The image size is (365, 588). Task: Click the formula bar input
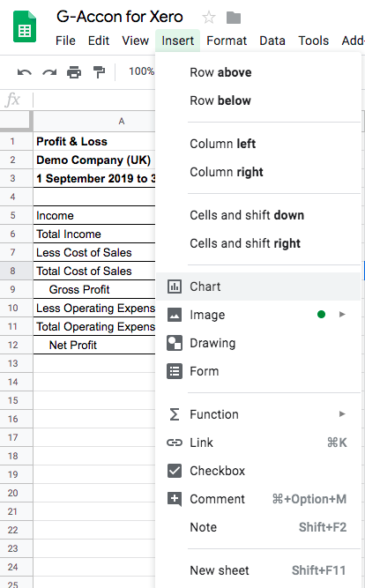93,100
